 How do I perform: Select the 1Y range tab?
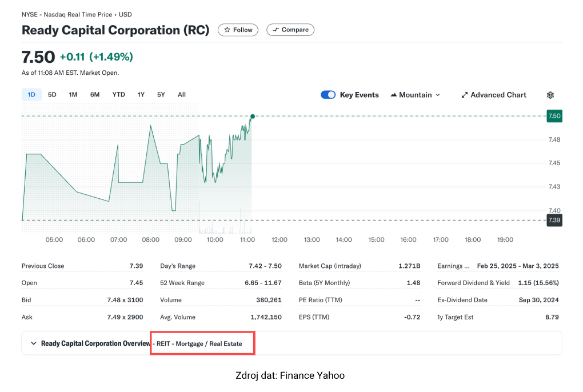click(141, 95)
